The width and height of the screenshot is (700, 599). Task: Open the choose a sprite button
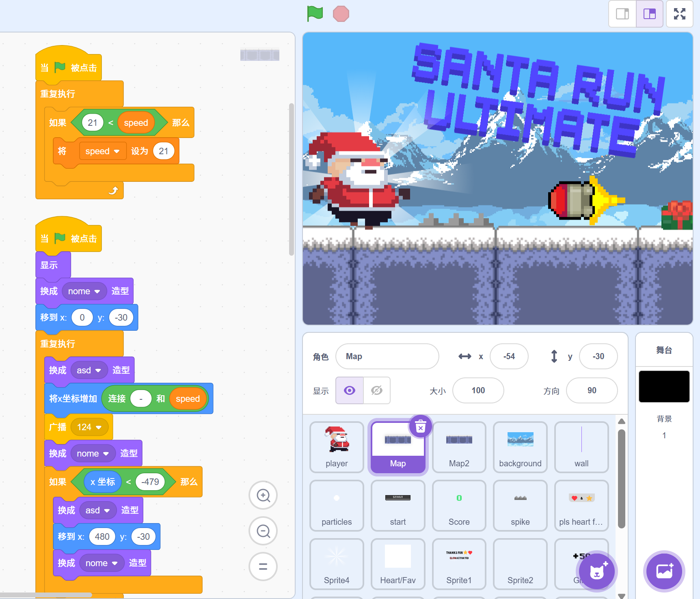point(596,571)
